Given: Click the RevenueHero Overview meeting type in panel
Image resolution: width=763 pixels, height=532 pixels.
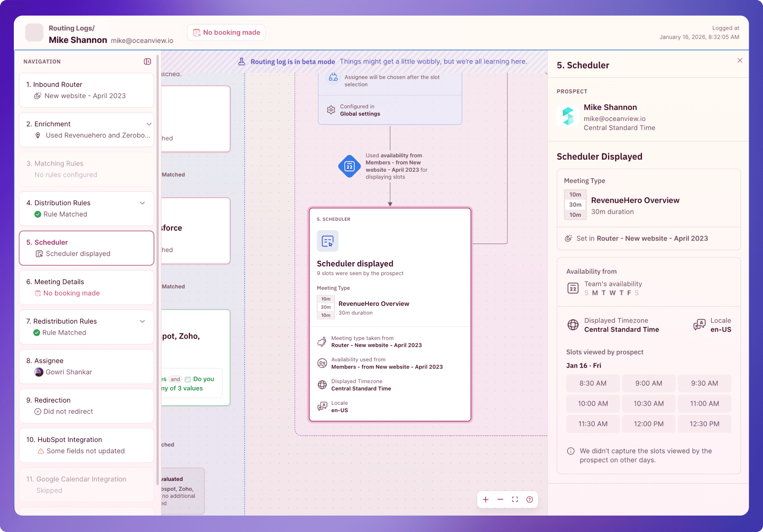Looking at the screenshot, I should pos(635,200).
